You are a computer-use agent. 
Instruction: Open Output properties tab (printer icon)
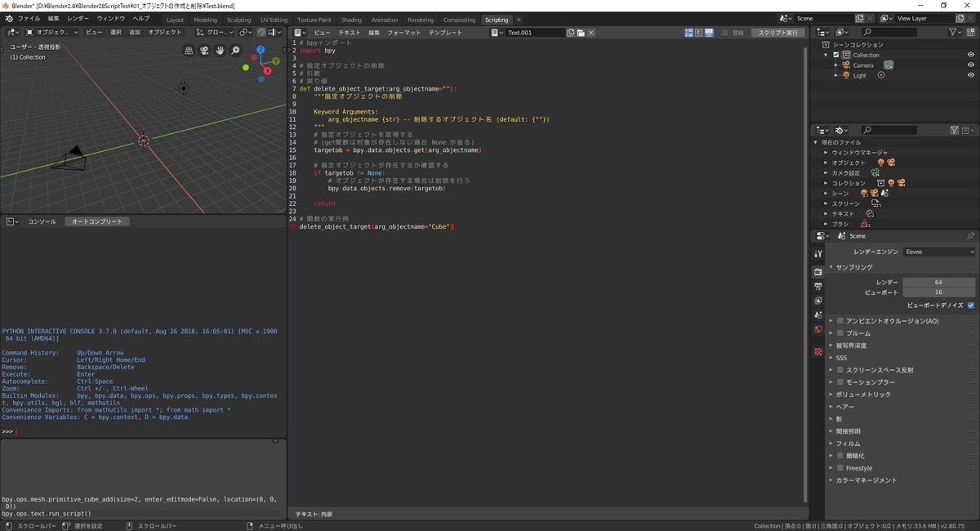tap(817, 286)
